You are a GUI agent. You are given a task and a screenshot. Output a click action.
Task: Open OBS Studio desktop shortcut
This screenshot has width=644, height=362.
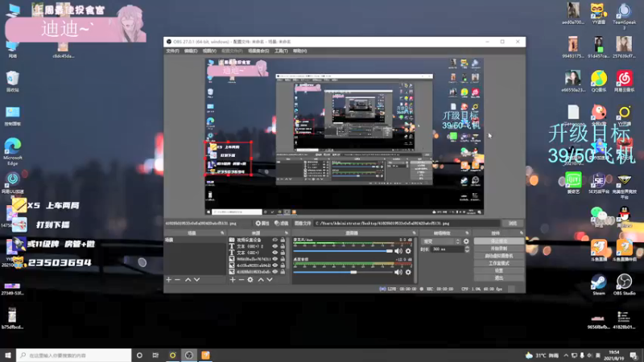pos(624,285)
